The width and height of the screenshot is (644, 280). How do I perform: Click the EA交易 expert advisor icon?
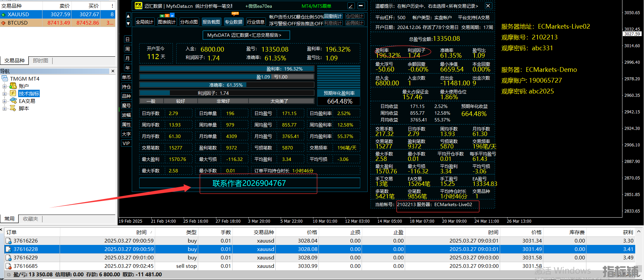pos(13,101)
